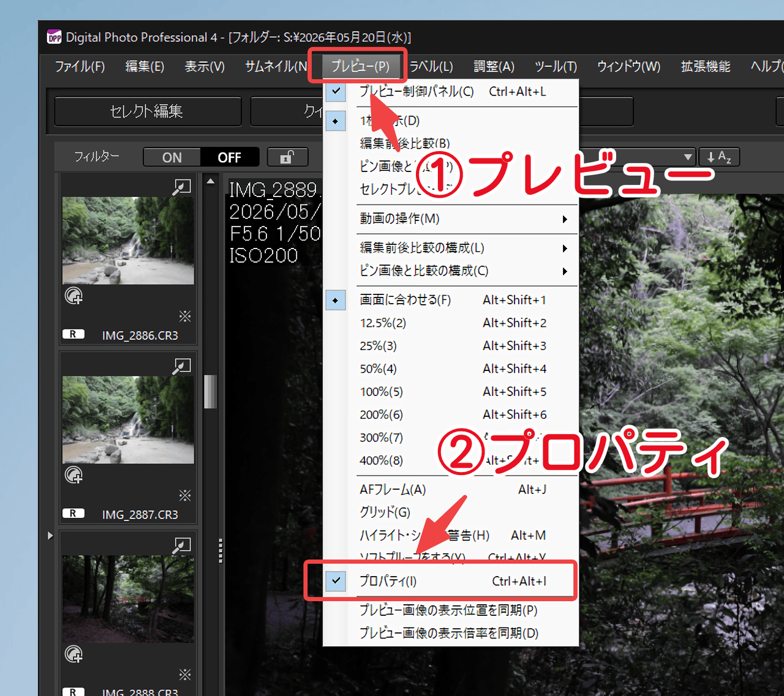
Task: Open 表示(V) menu
Action: pos(205,67)
